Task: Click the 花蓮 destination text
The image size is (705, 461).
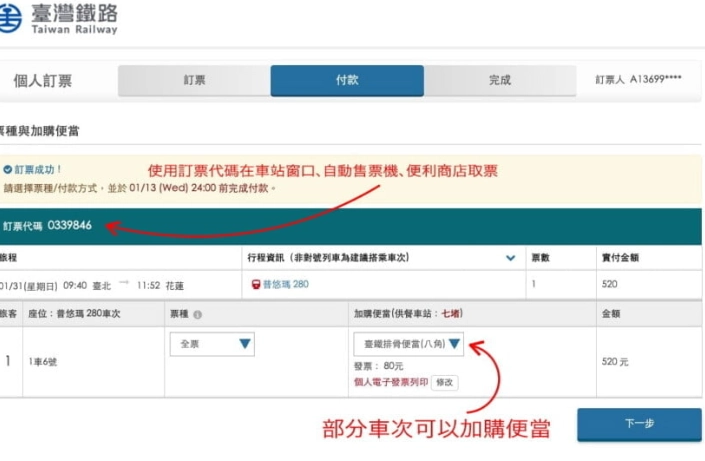Action: coord(174,286)
